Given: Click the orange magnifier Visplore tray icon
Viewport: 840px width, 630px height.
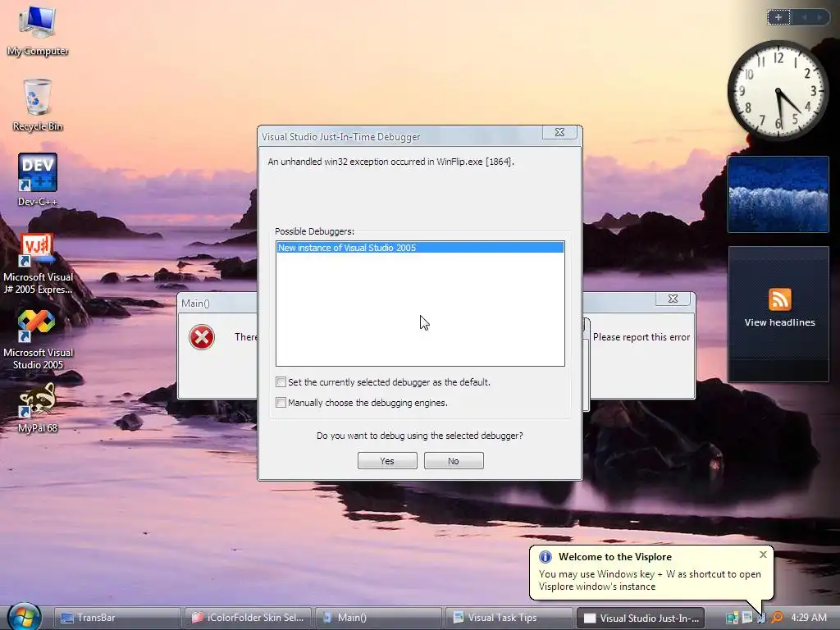Looking at the screenshot, I should click(x=777, y=618).
